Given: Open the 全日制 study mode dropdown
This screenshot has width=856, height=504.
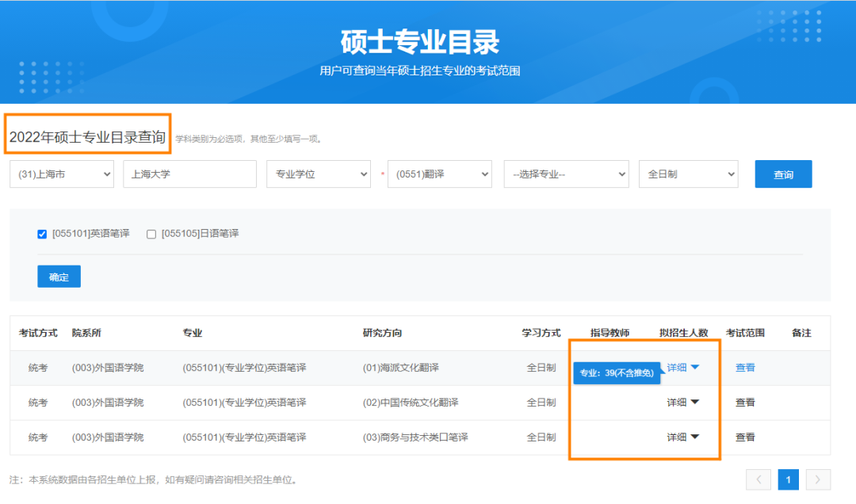Looking at the screenshot, I should (688, 174).
